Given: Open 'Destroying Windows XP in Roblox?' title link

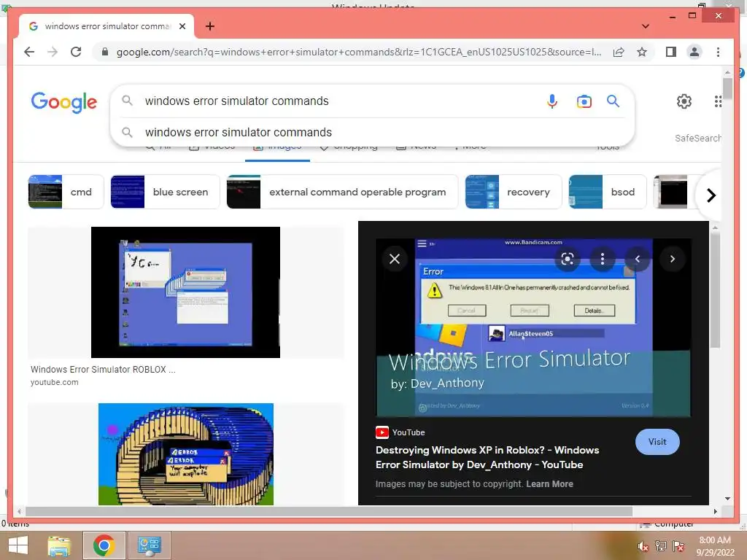Looking at the screenshot, I should (487, 457).
